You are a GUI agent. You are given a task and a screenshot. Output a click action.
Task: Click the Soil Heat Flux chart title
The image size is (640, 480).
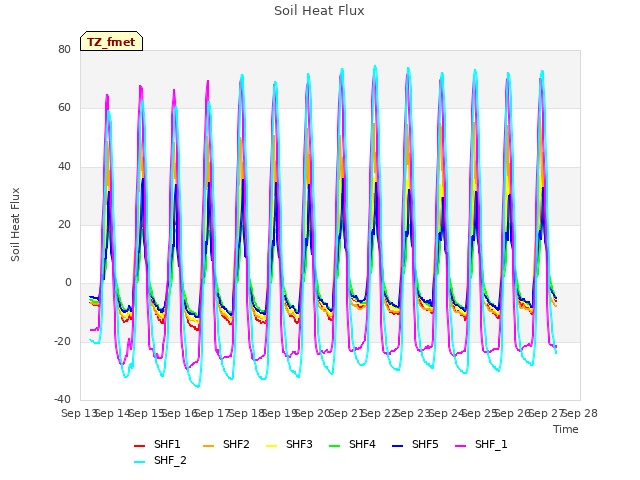click(x=319, y=11)
